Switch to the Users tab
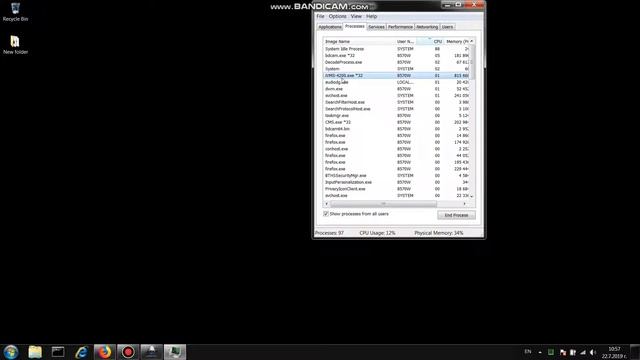This screenshot has height=360, width=640. 447,27
